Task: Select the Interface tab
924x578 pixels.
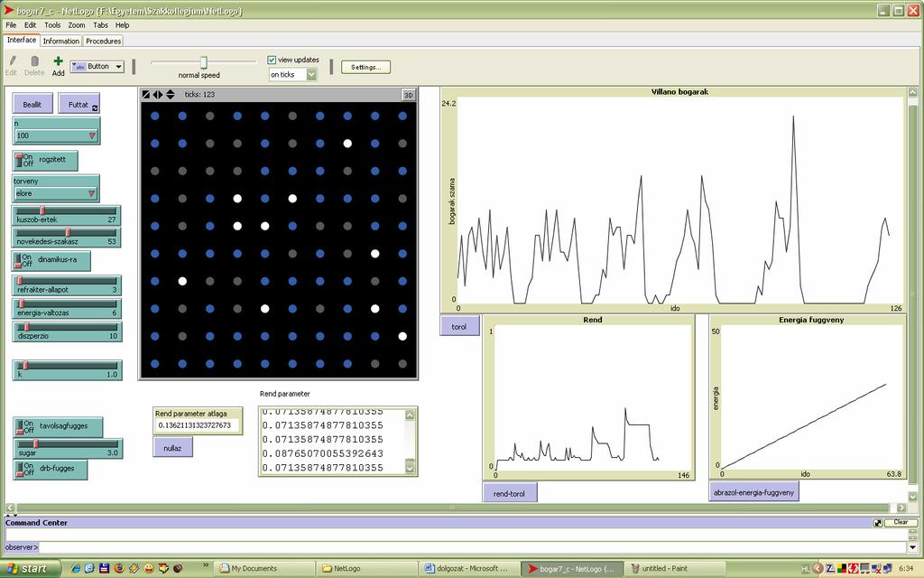Action: [x=22, y=40]
